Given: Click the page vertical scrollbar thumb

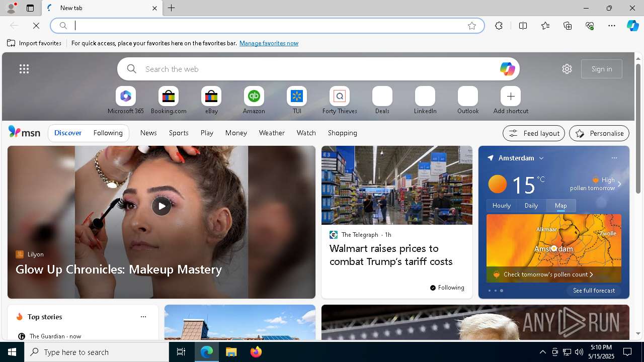Looking at the screenshot, I should pyautogui.click(x=638, y=128).
